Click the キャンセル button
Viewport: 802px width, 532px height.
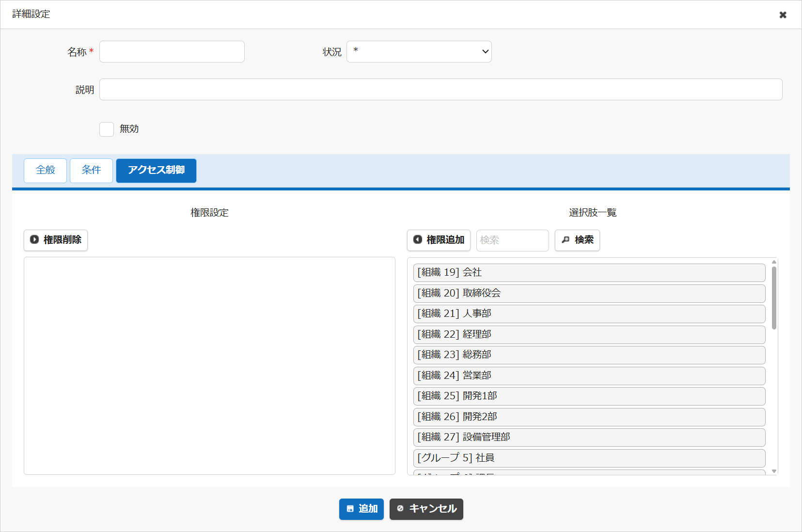tap(426, 509)
